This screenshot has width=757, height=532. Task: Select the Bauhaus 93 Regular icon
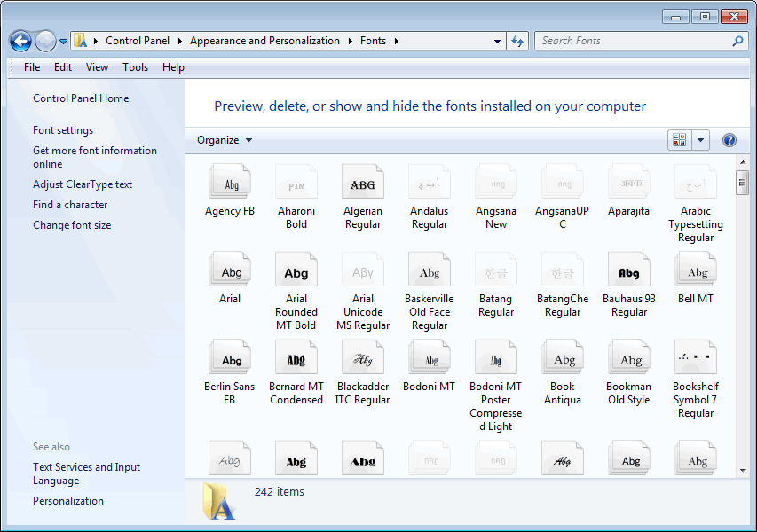629,270
